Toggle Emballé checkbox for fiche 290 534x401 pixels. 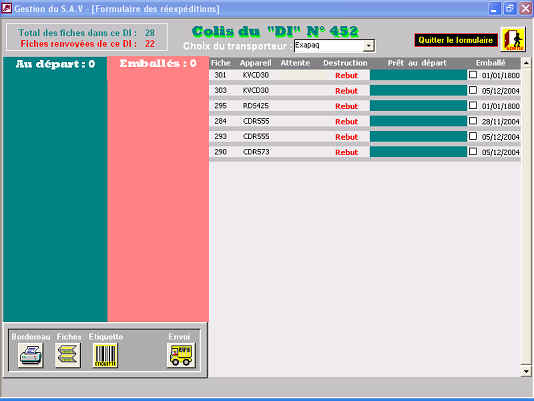point(473,151)
